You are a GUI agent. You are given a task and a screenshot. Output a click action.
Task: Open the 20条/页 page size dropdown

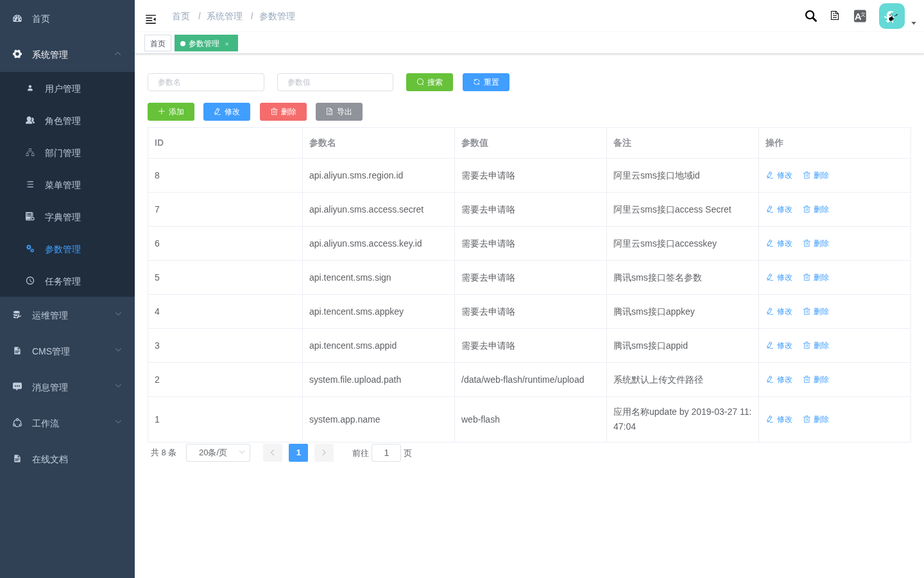218,453
